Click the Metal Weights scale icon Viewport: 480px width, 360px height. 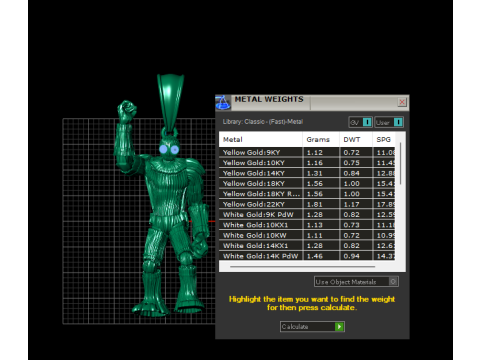point(223,102)
